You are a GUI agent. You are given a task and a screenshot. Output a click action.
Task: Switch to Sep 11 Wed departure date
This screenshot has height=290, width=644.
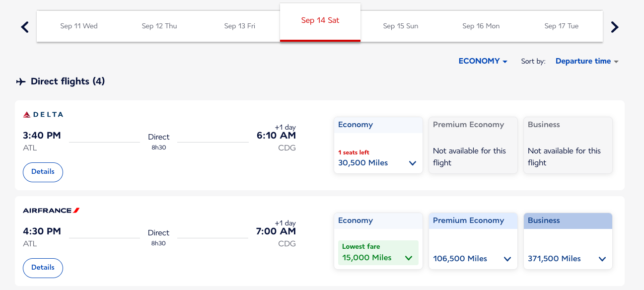pos(78,25)
